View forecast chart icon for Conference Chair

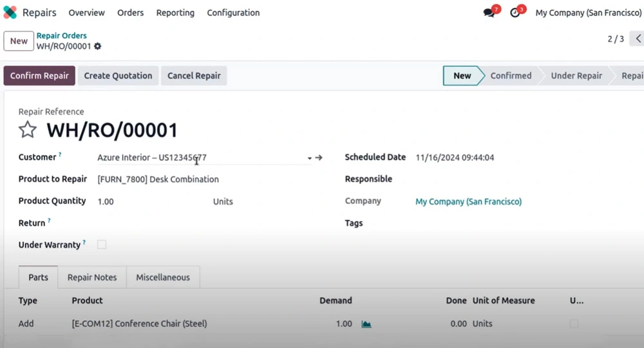366,324
